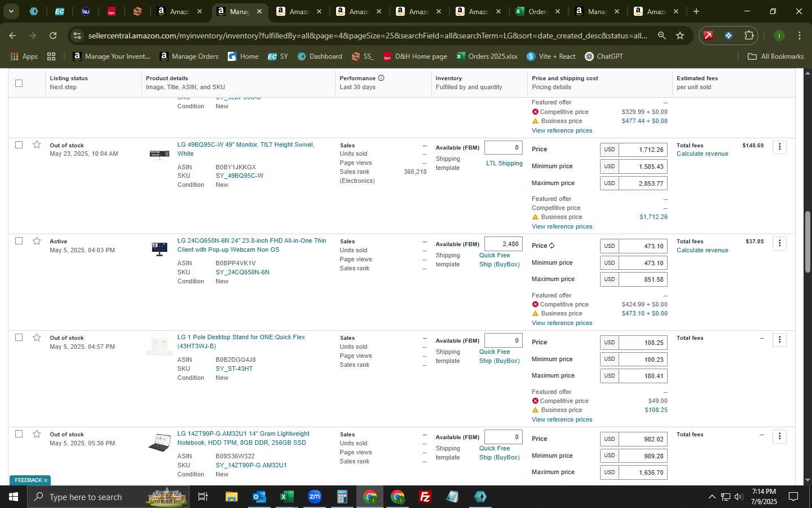The height and width of the screenshot is (508, 812).
Task: Edit the price field showing 1,712.26
Action: (643, 150)
